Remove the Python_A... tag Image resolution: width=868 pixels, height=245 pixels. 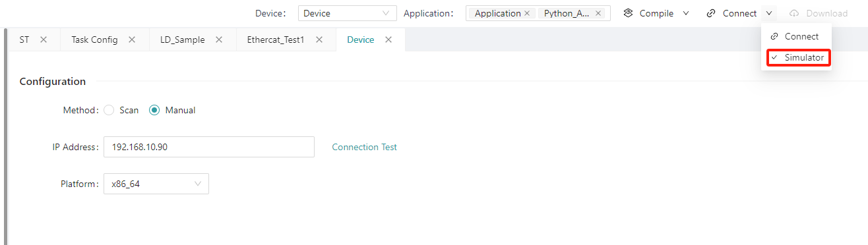(x=598, y=13)
